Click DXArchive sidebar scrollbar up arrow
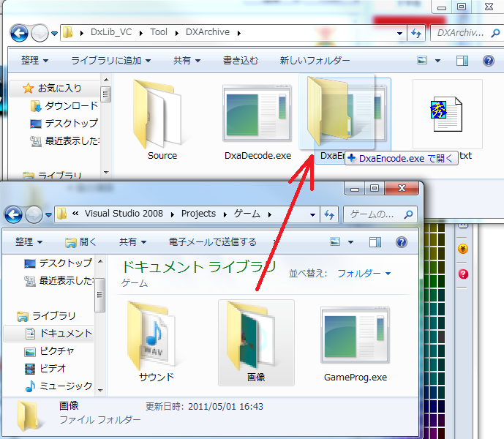504x439 pixels. click(x=106, y=80)
